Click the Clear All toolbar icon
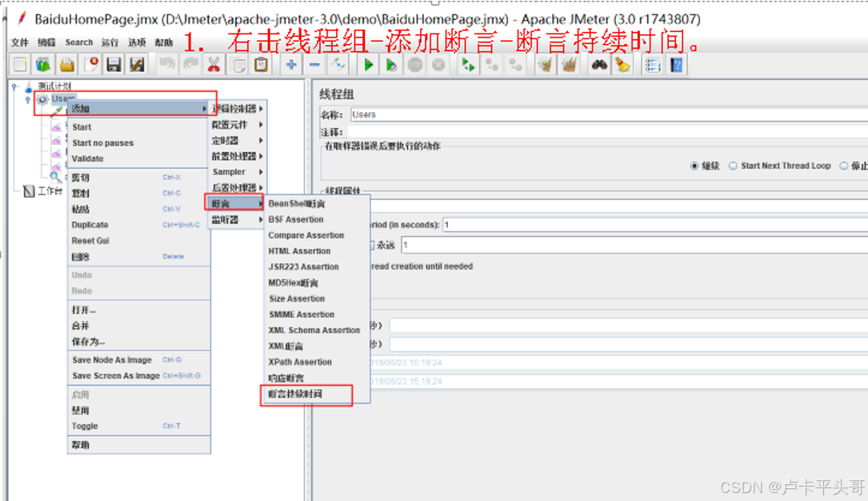The width and height of the screenshot is (868, 501). pyautogui.click(x=569, y=65)
